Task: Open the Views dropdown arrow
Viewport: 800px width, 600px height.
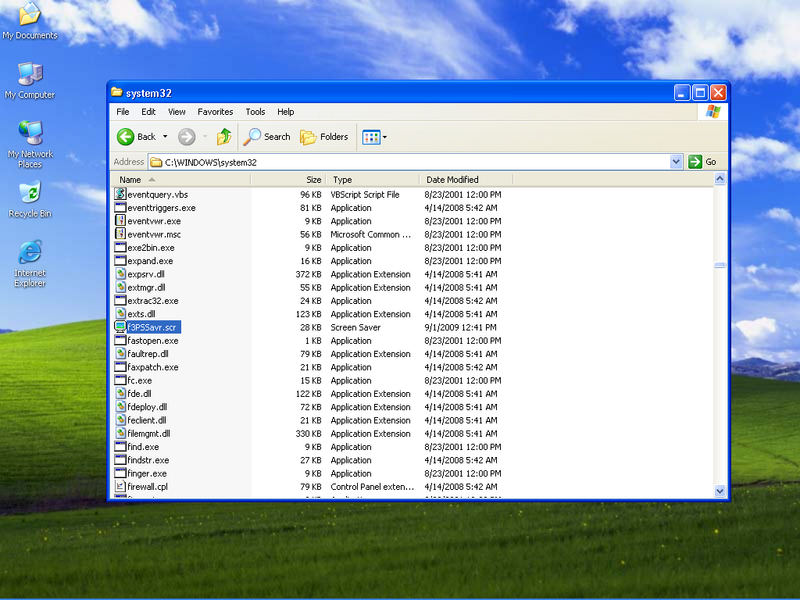Action: [x=385, y=137]
